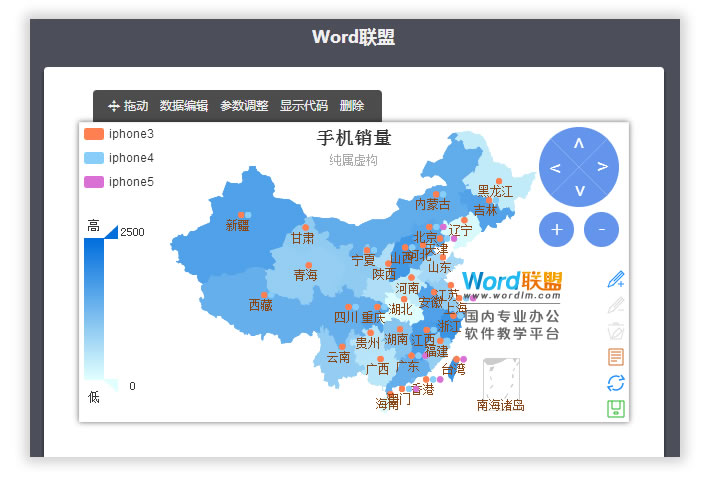This screenshot has height=482, width=710.
Task: Open the orange data view icon
Action: [616, 357]
